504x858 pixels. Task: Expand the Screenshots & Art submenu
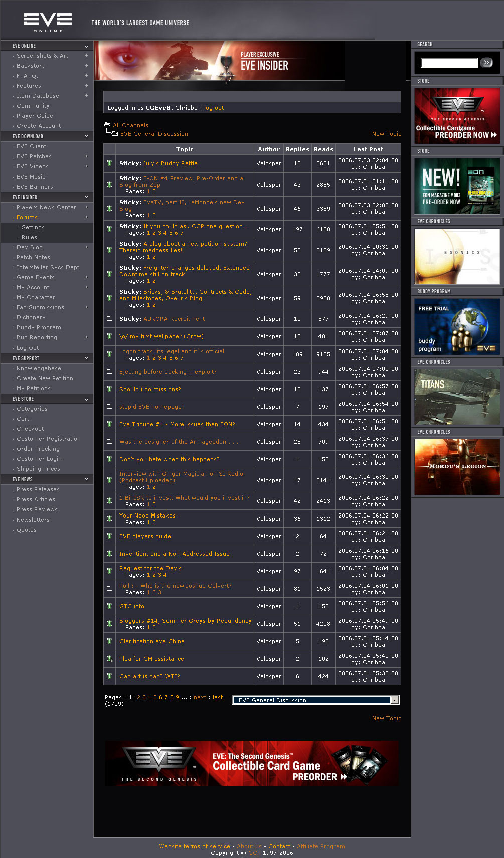[x=86, y=56]
